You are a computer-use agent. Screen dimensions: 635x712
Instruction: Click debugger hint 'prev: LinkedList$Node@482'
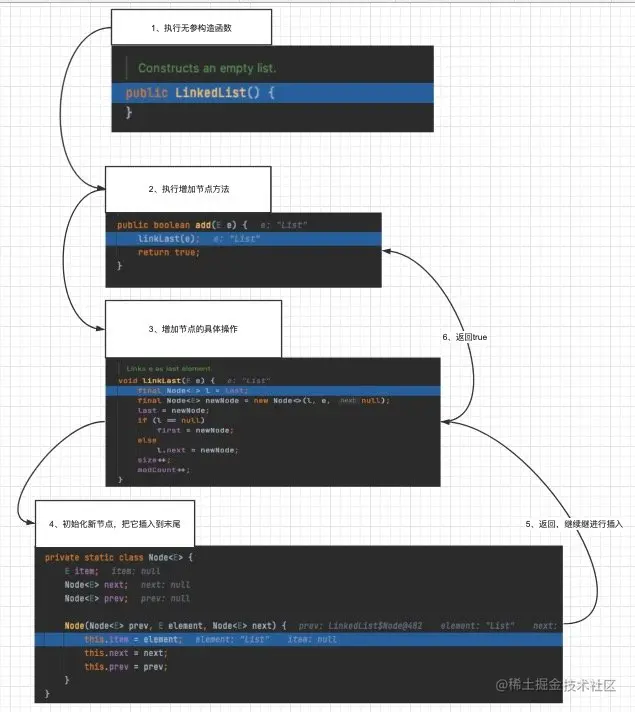(361, 626)
